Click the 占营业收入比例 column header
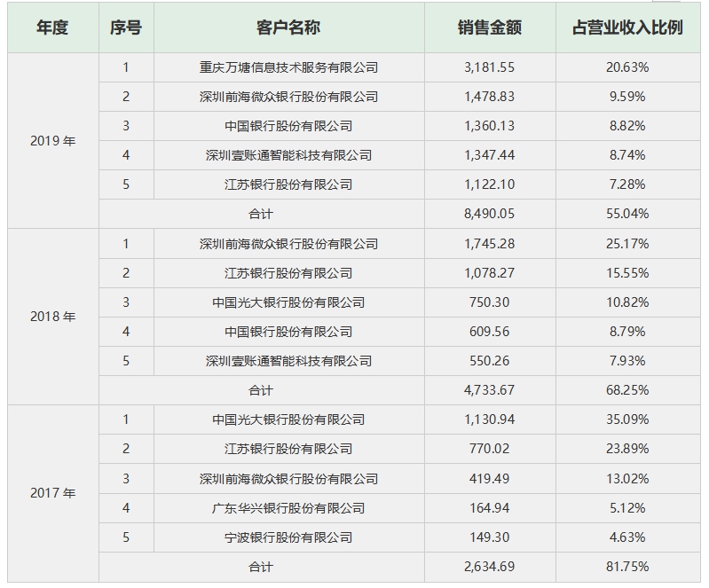This screenshot has width=709, height=588. pos(627,27)
